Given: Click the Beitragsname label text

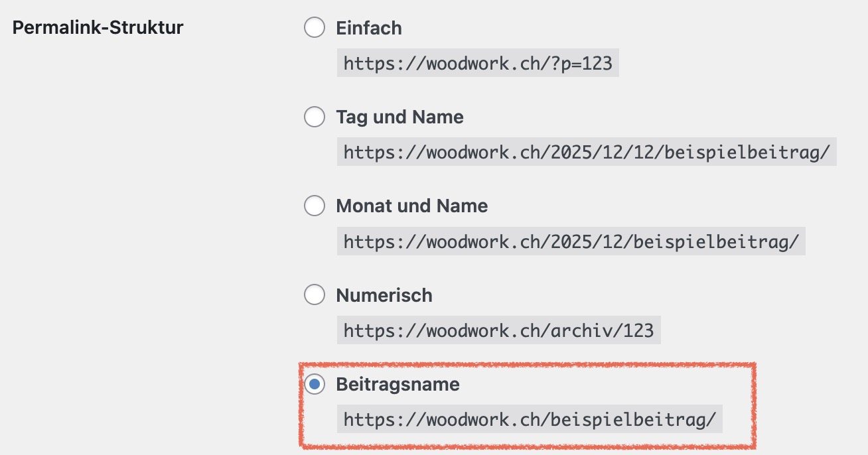Looking at the screenshot, I should pos(398,384).
